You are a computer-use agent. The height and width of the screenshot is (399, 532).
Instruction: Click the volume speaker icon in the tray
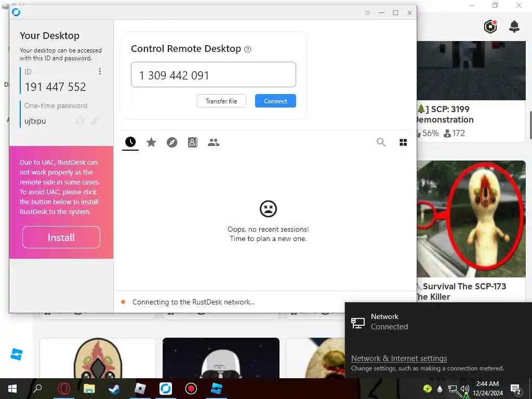coord(465,389)
